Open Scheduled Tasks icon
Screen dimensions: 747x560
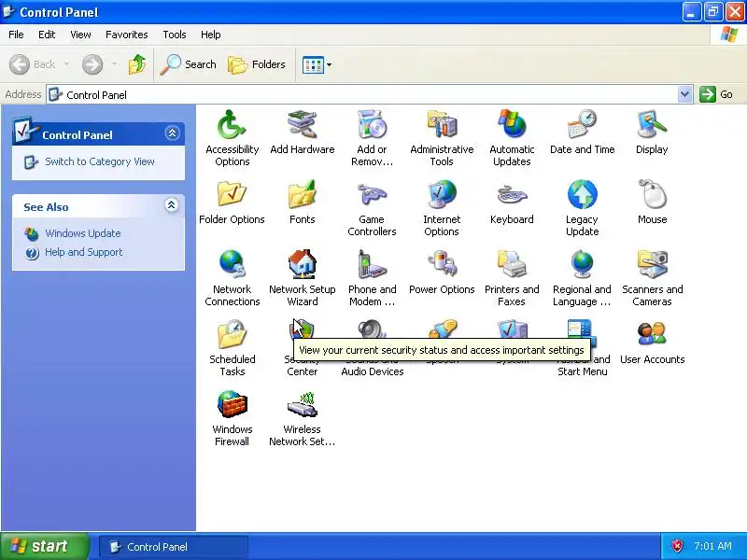coord(232,335)
